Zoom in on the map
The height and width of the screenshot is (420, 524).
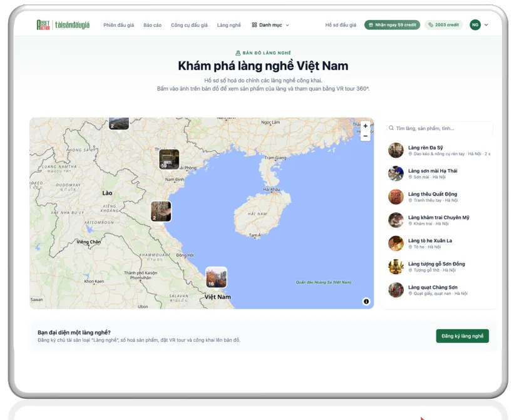[365, 126]
